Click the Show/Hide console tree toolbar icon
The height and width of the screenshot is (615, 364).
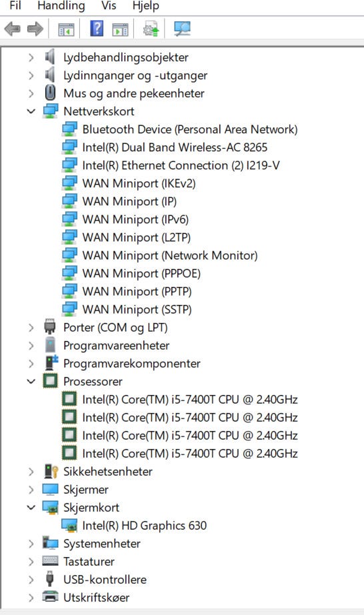tap(66, 29)
